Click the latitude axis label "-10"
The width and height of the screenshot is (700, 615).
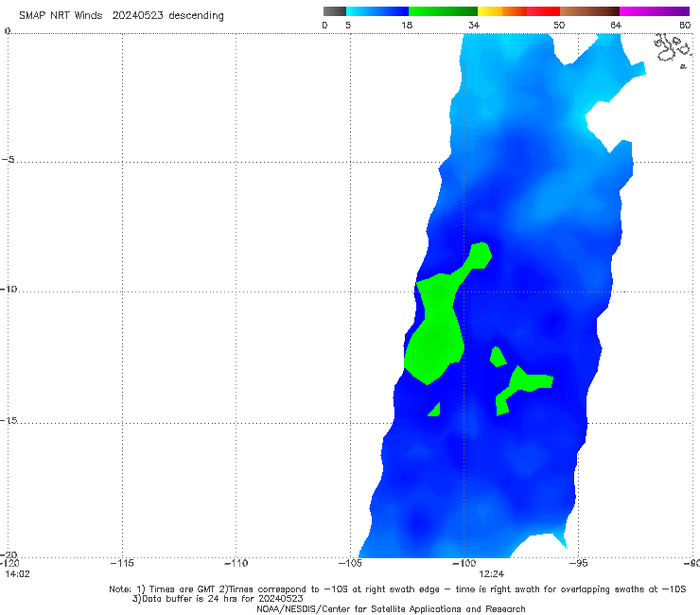click(x=9, y=289)
